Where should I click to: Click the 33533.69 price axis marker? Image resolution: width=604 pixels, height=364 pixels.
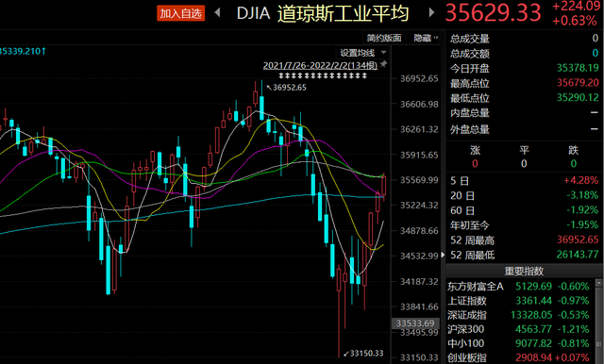click(x=415, y=323)
